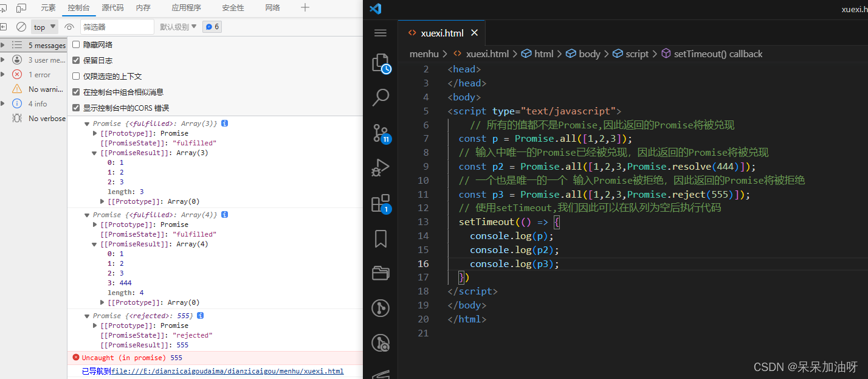868x379 pixels.
Task: Enable the 仅限选定的上下文 checkbox
Action: tap(76, 76)
